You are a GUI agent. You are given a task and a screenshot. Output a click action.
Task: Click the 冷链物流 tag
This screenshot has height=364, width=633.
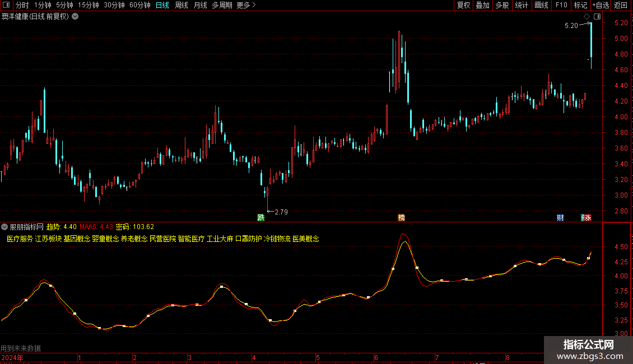pos(277,239)
